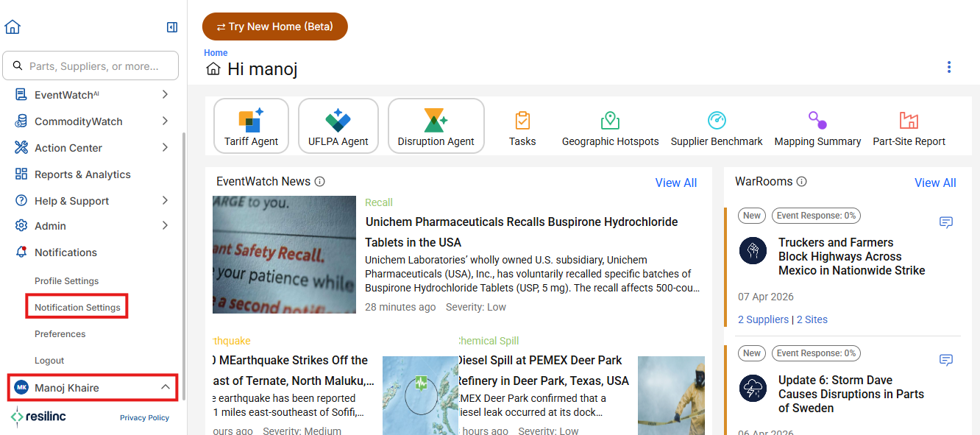Expand the Action Center chevron
This screenshot has height=435, width=980.
(x=165, y=147)
